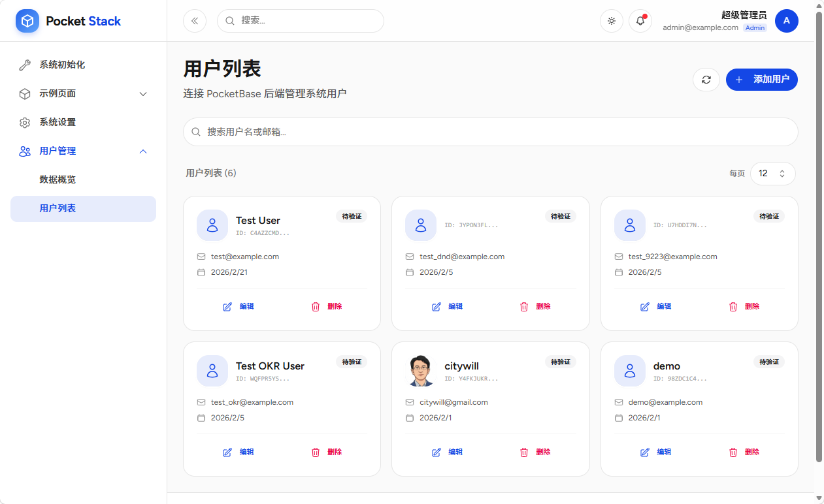Select 用户列表 submenu item
The width and height of the screenshot is (824, 504).
(83, 208)
